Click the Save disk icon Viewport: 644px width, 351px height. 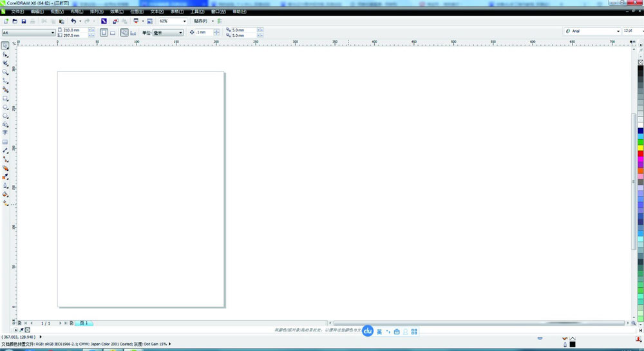point(24,21)
